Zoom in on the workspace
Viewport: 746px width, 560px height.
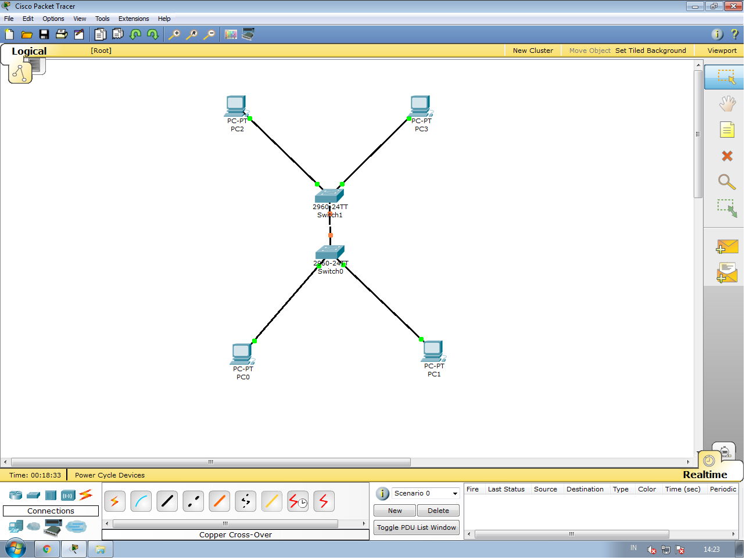pyautogui.click(x=174, y=35)
